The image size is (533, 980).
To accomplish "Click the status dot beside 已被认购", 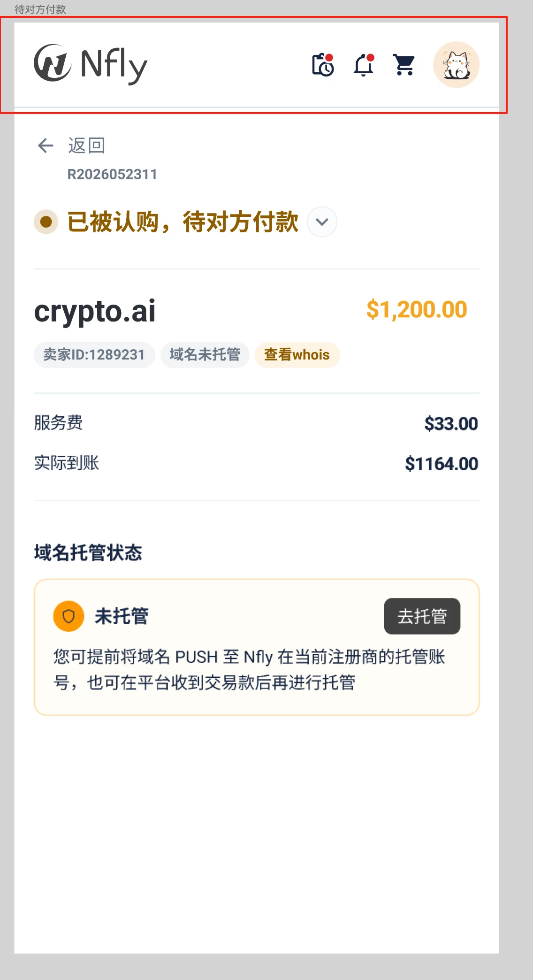I will [x=46, y=222].
